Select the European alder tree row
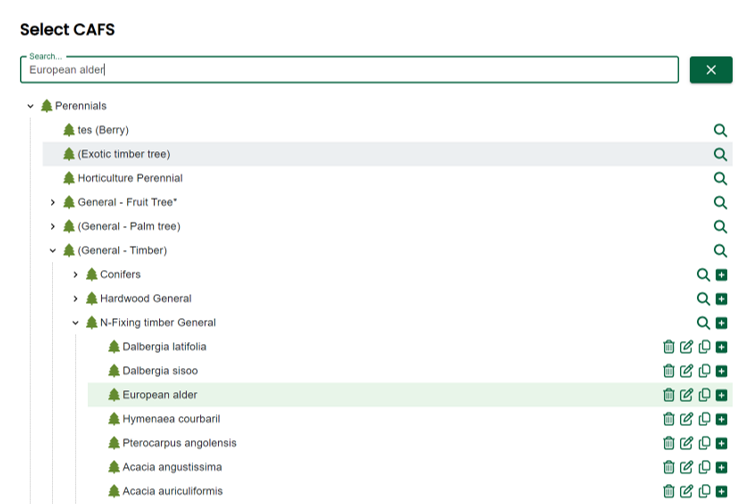Viewport: 754px width, 504px height. [x=410, y=395]
